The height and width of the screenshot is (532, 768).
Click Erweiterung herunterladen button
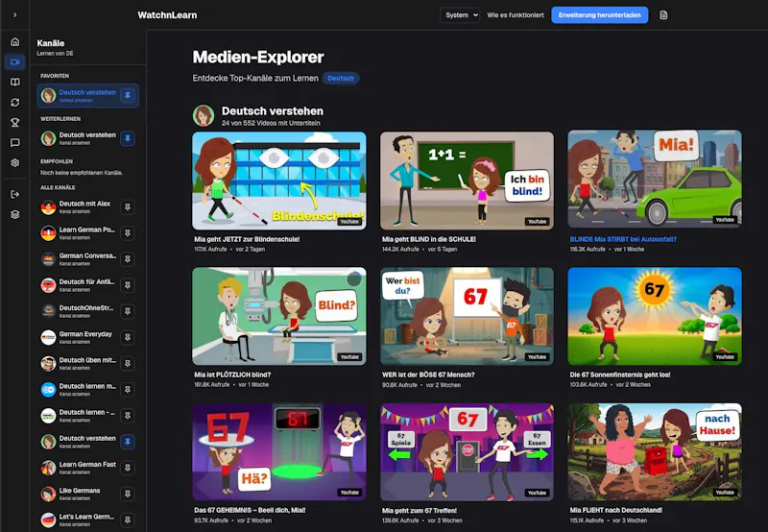599,15
